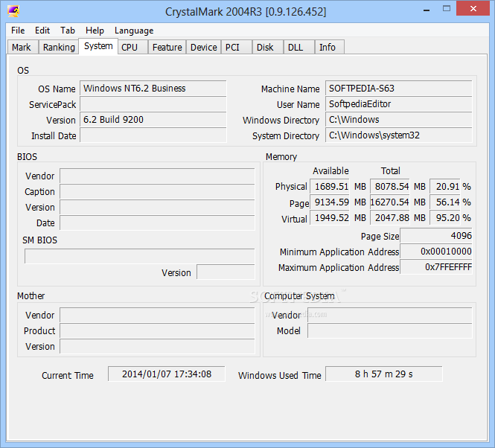
Task: Click the OS Name field
Action: [153, 89]
